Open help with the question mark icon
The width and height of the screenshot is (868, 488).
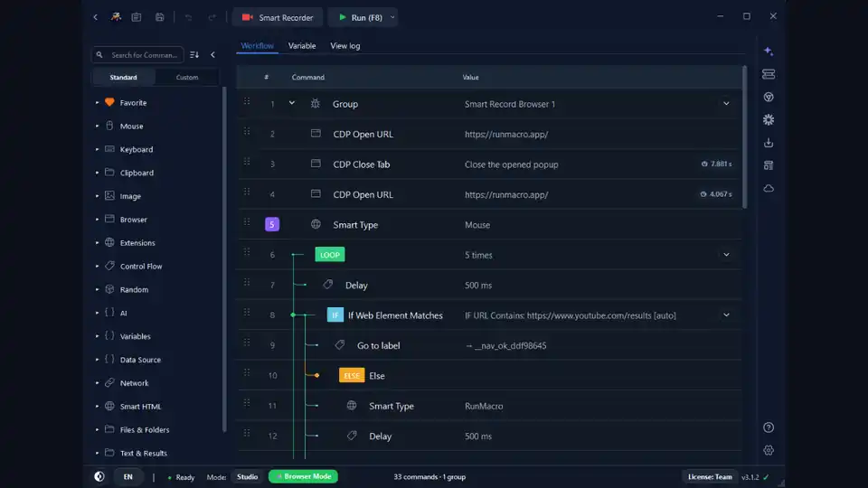[x=769, y=427]
